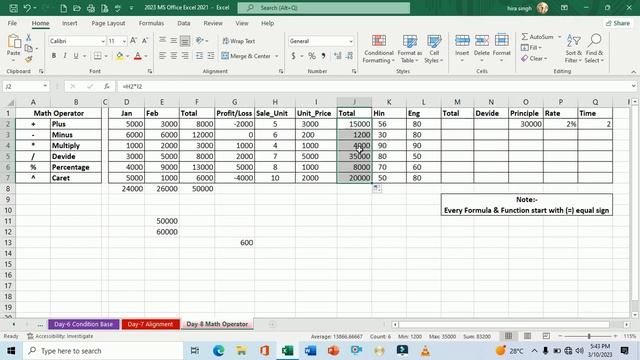Click Decrease Indent icon
The height and width of the screenshot is (360, 640).
pyautogui.click(x=199, y=56)
